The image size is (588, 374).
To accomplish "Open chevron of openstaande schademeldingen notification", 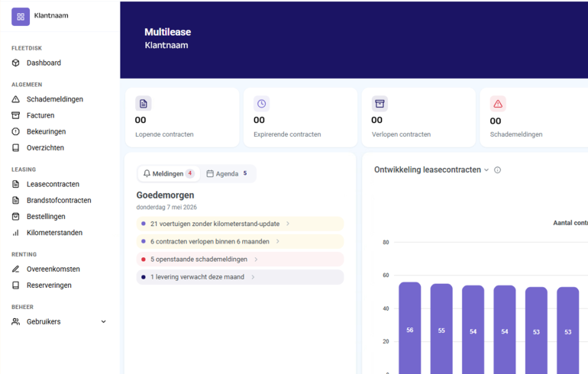I will click(x=256, y=260).
